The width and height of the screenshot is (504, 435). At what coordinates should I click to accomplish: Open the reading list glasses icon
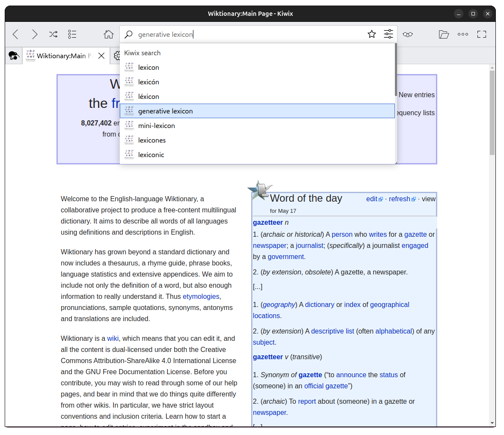(408, 34)
